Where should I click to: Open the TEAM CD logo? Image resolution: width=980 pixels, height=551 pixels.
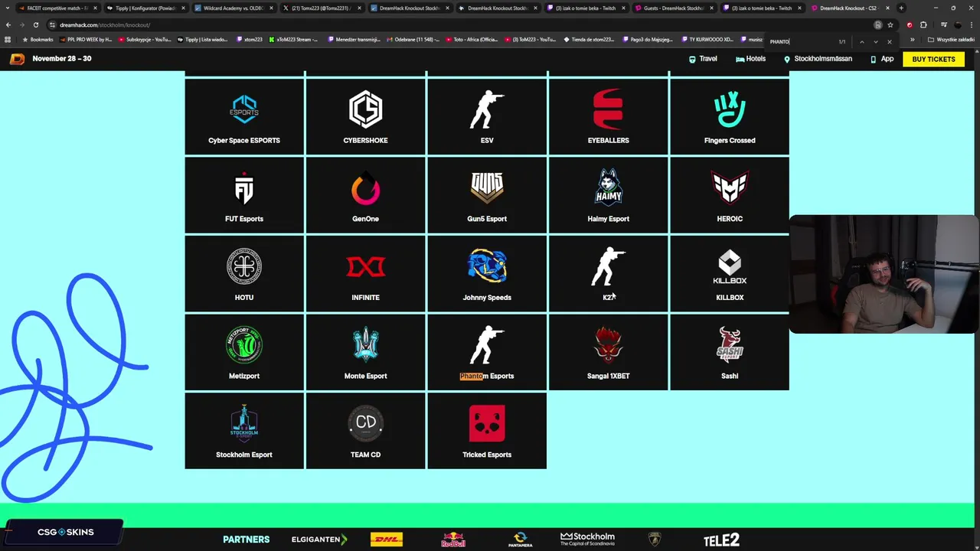point(365,423)
